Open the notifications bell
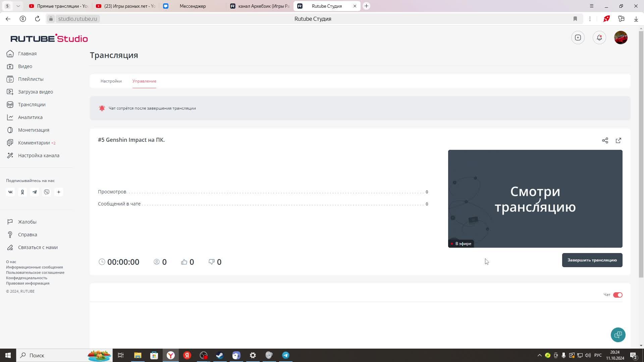The image size is (644, 362). [x=599, y=38]
